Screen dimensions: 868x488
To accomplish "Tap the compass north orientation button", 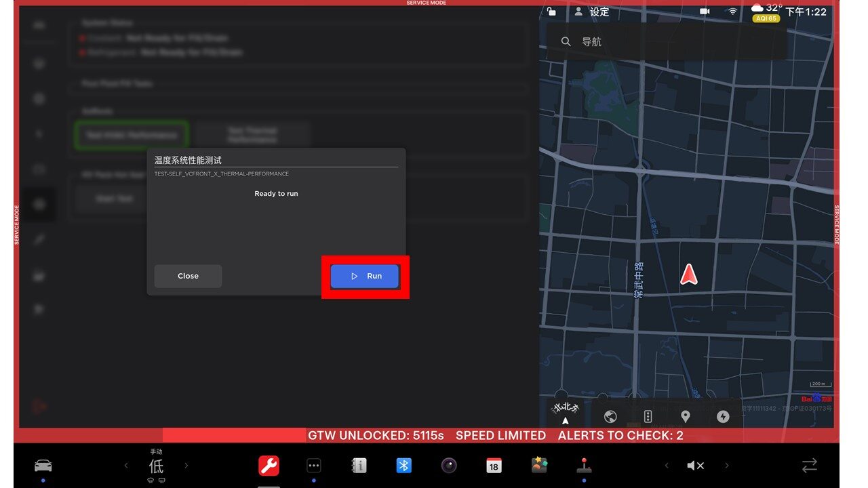I will point(566,413).
